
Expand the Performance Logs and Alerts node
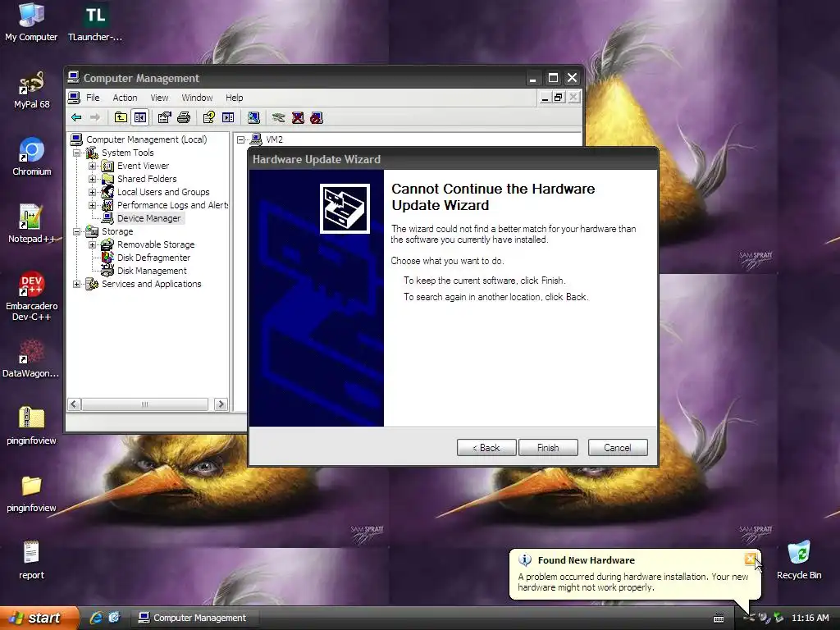click(x=92, y=205)
